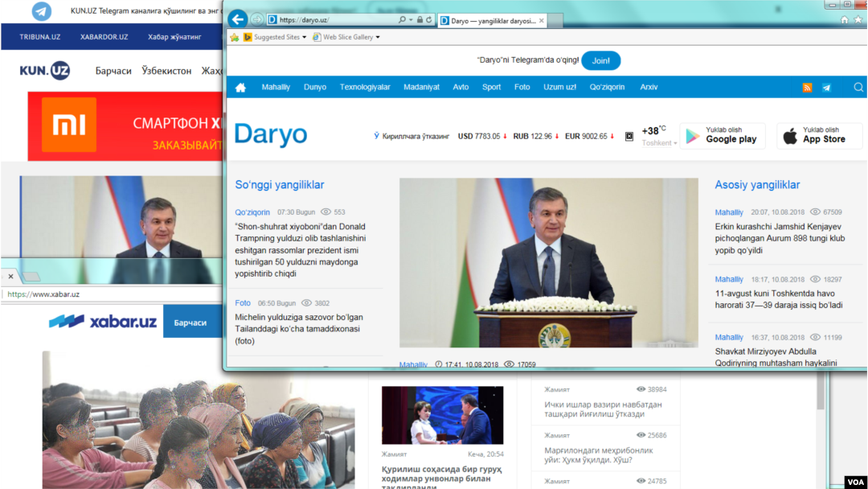Click the browser back arrow button
The width and height of the screenshot is (868, 489).
click(x=237, y=19)
